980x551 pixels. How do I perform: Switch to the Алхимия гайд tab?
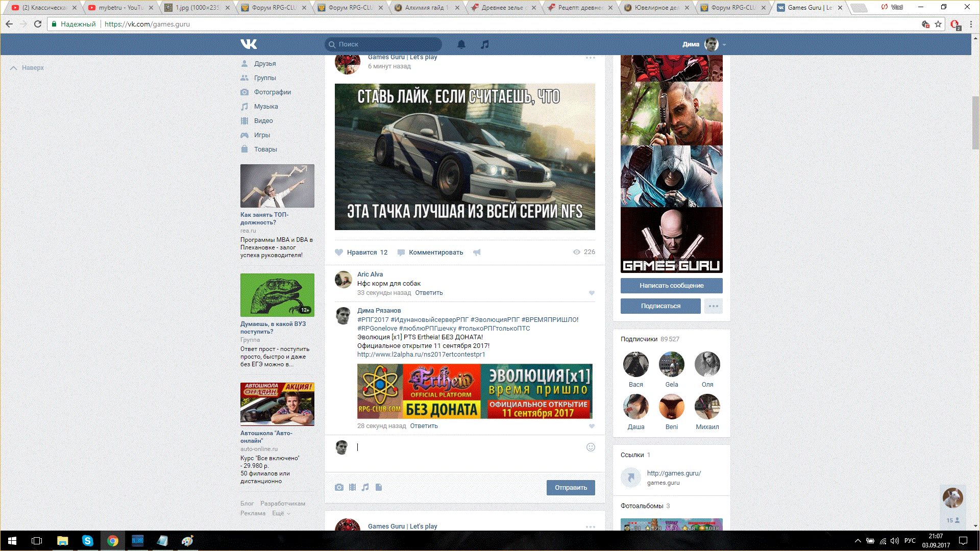click(427, 8)
